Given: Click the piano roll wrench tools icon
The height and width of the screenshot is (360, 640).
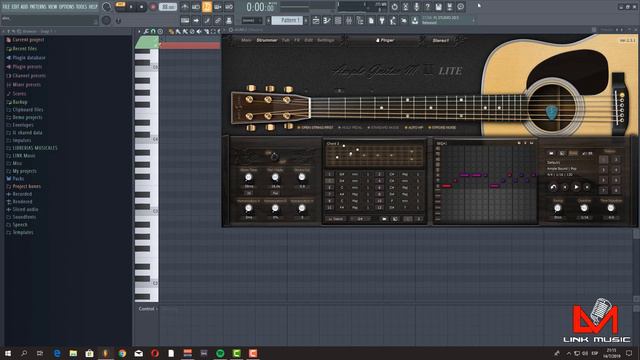Looking at the screenshot, I should pyautogui.click(x=146, y=31).
